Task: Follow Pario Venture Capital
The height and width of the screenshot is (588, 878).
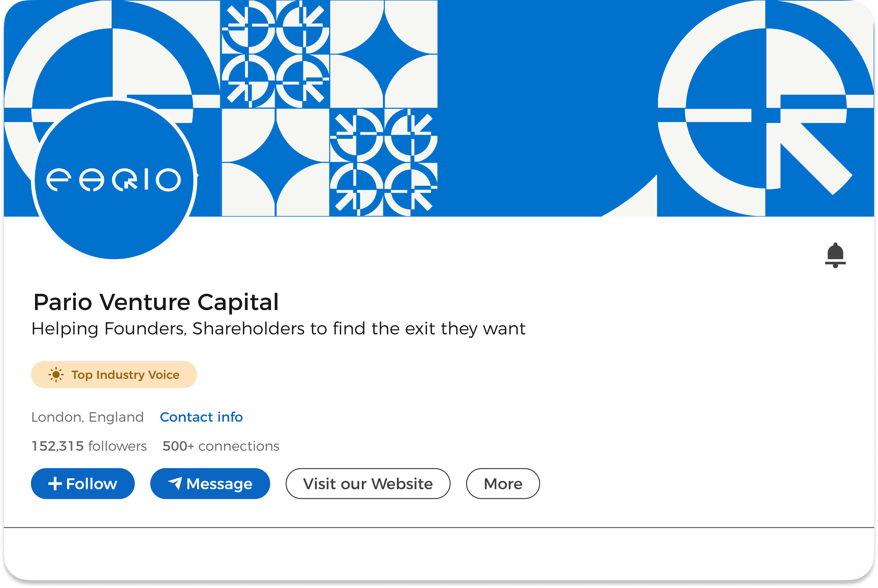Action: [x=83, y=483]
